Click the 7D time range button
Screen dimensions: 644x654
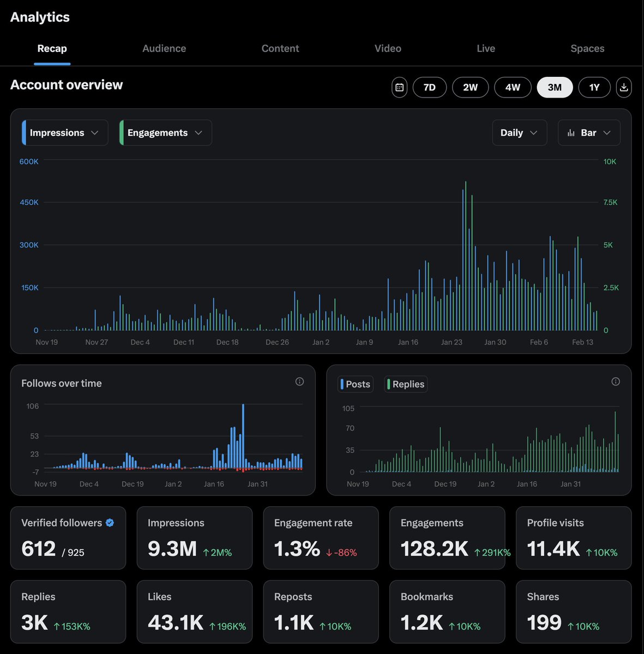[x=430, y=87]
